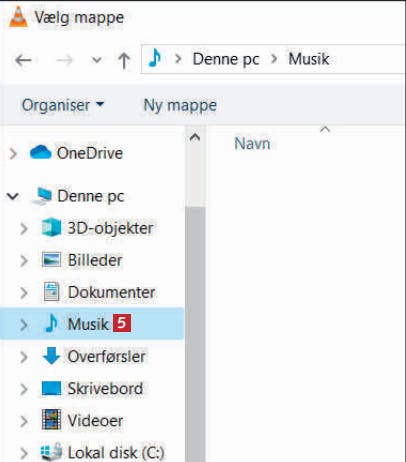
Task: Go up one folder level
Action: pos(124,61)
